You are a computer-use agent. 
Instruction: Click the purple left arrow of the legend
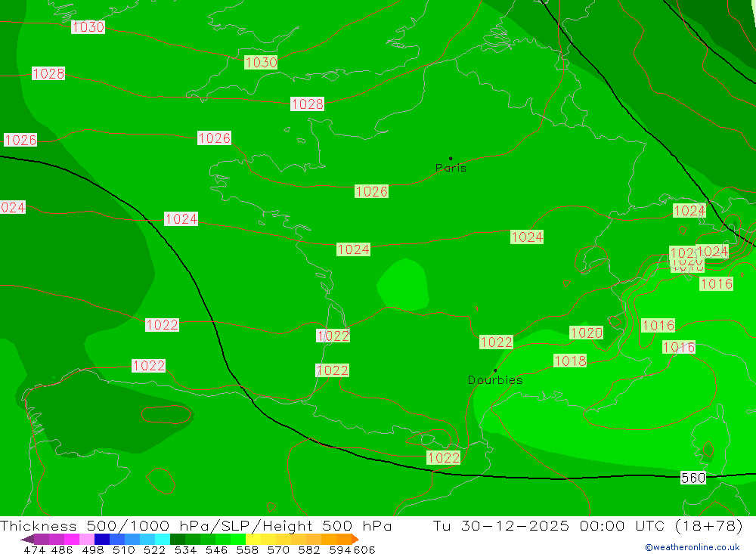point(27,539)
